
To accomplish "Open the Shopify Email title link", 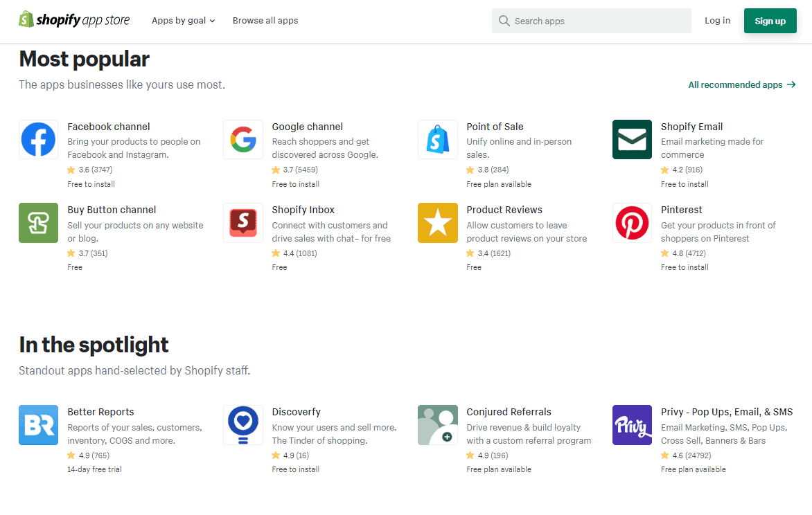I will pos(691,127).
